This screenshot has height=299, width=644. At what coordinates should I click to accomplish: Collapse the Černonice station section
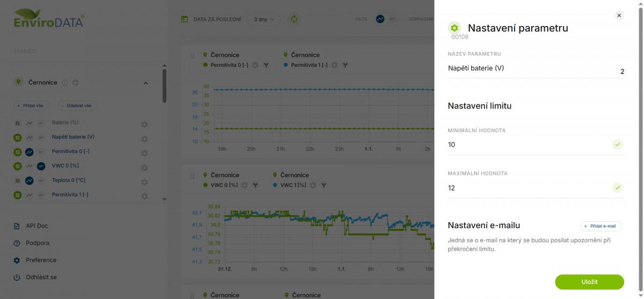point(145,83)
